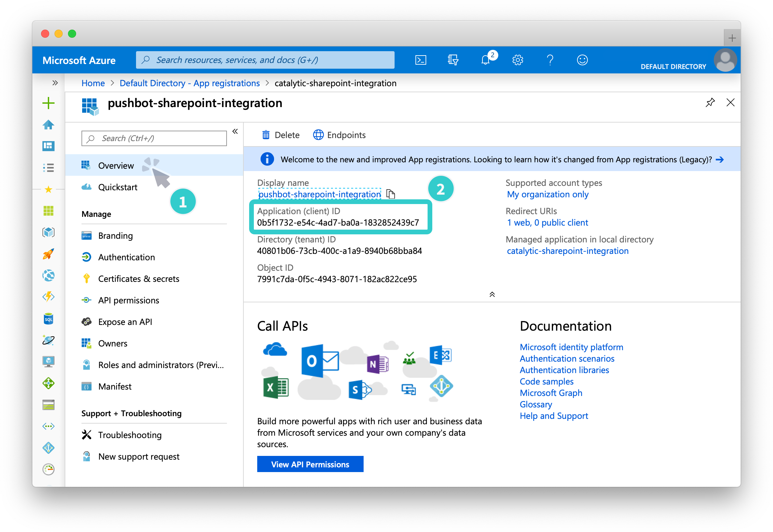773x532 pixels.
Task: Open SQL databases icon
Action: 48,319
